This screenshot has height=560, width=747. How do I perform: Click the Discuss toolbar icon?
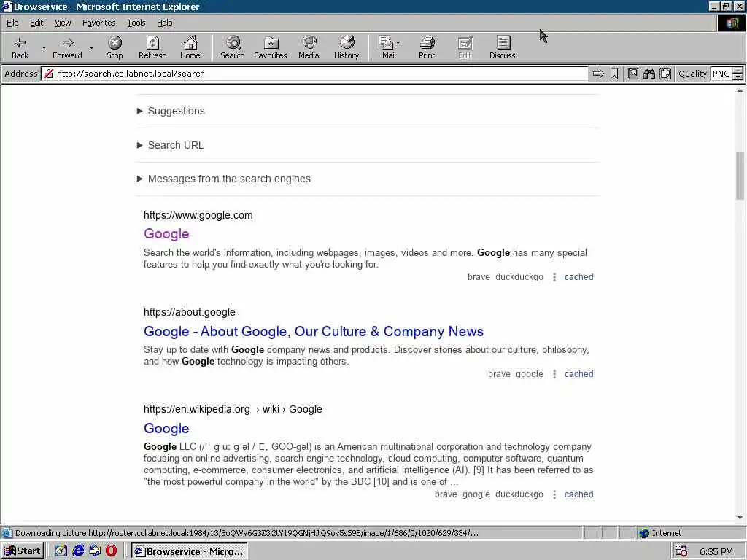[x=502, y=47]
